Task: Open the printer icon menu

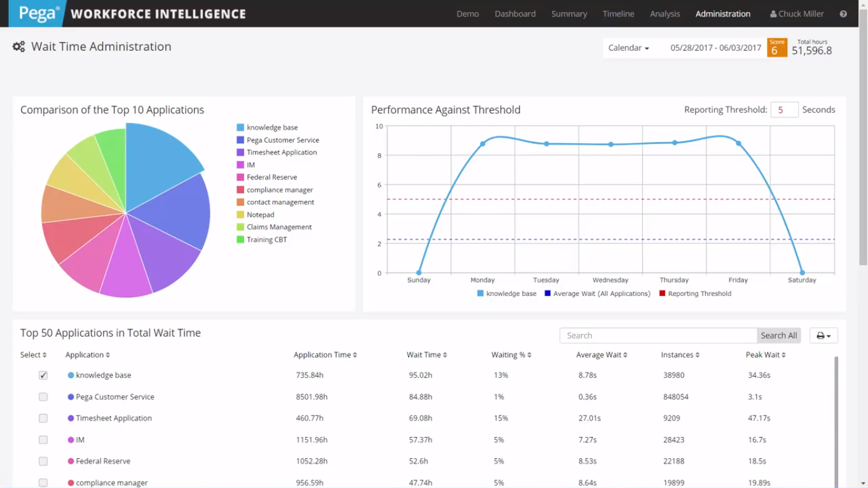Action: click(823, 335)
